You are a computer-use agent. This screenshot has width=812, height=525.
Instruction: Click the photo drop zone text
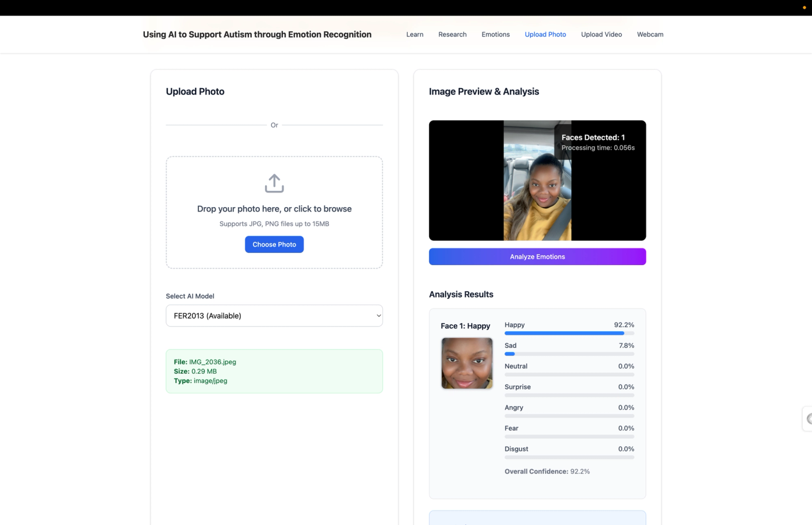pos(274,209)
